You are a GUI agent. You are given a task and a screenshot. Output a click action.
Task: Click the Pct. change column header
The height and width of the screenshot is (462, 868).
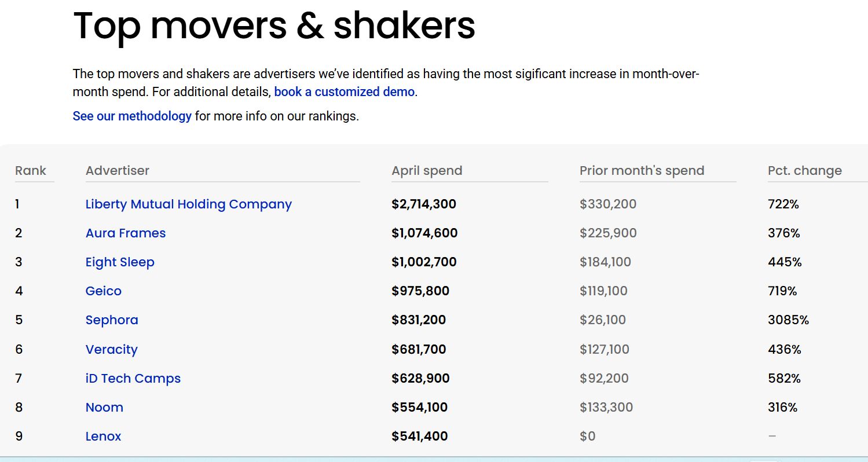pos(804,171)
